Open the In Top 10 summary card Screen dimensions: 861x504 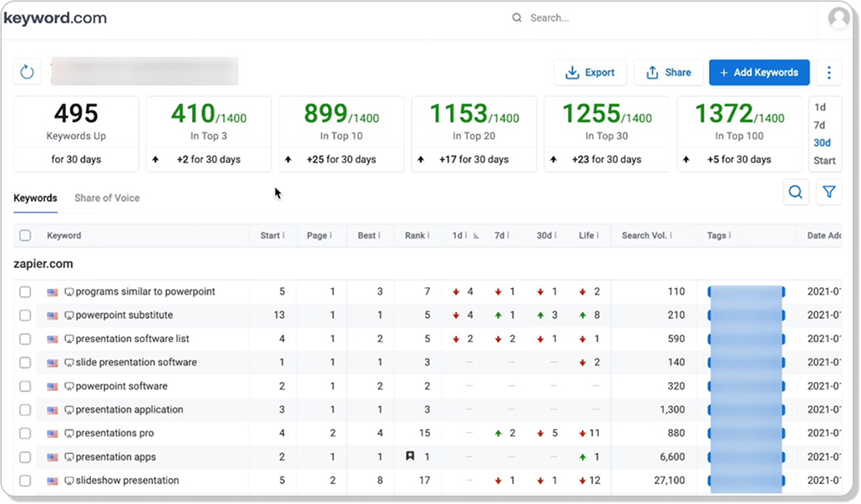(342, 134)
